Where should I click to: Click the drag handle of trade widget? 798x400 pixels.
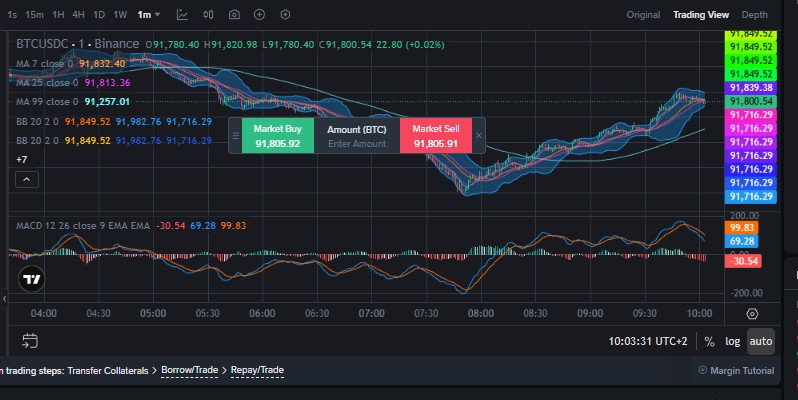pos(236,135)
